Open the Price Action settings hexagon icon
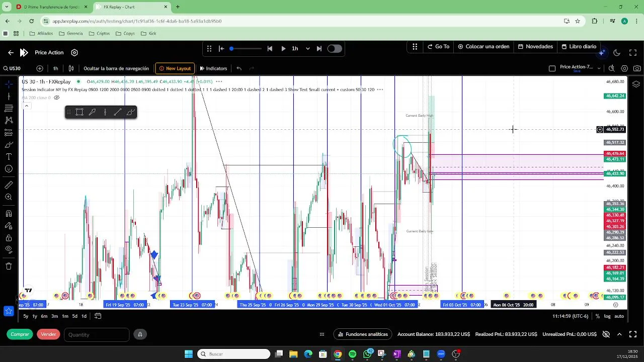This screenshot has height=362, width=644. click(74, 52)
